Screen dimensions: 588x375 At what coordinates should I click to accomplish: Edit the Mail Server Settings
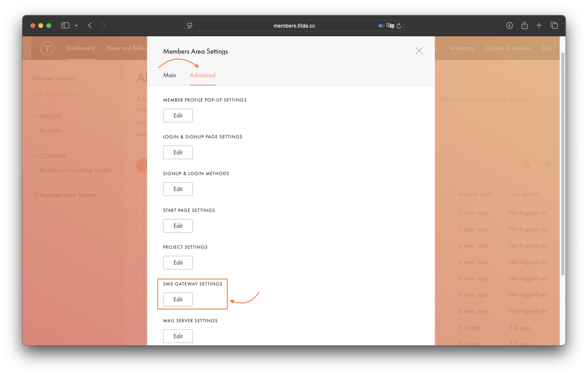pos(177,336)
